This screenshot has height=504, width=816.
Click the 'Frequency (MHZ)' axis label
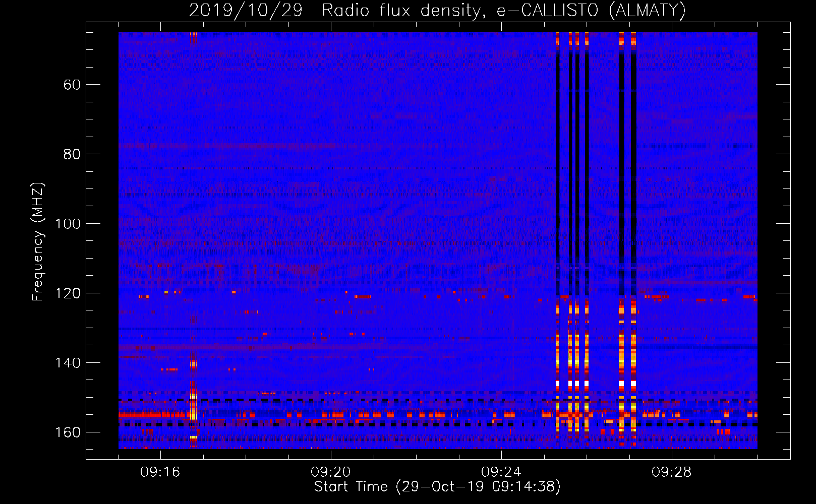coord(38,242)
